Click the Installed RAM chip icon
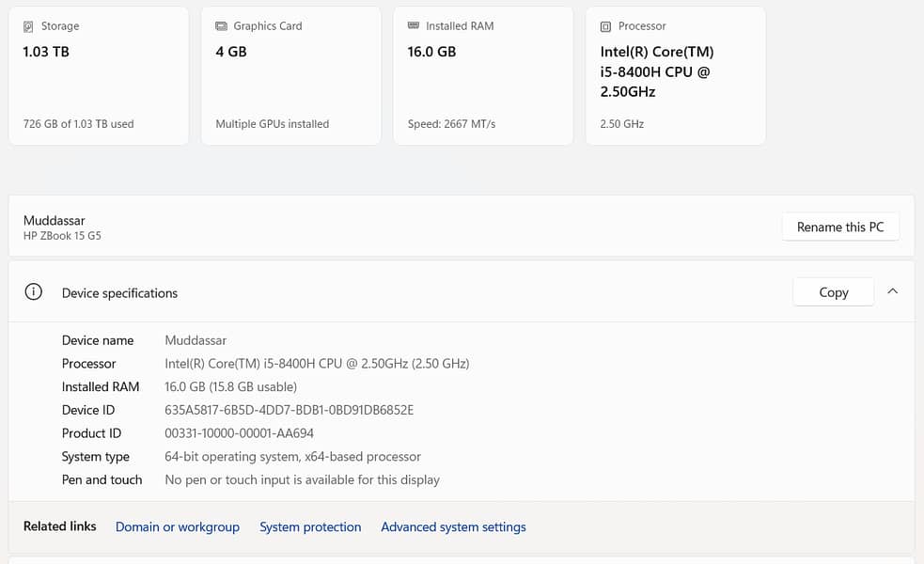 click(x=414, y=25)
